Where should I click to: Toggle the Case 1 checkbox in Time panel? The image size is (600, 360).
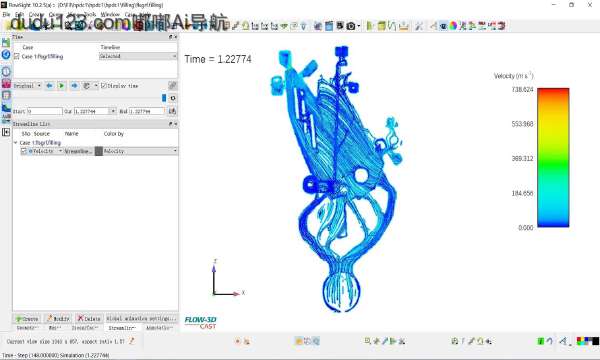click(x=16, y=56)
